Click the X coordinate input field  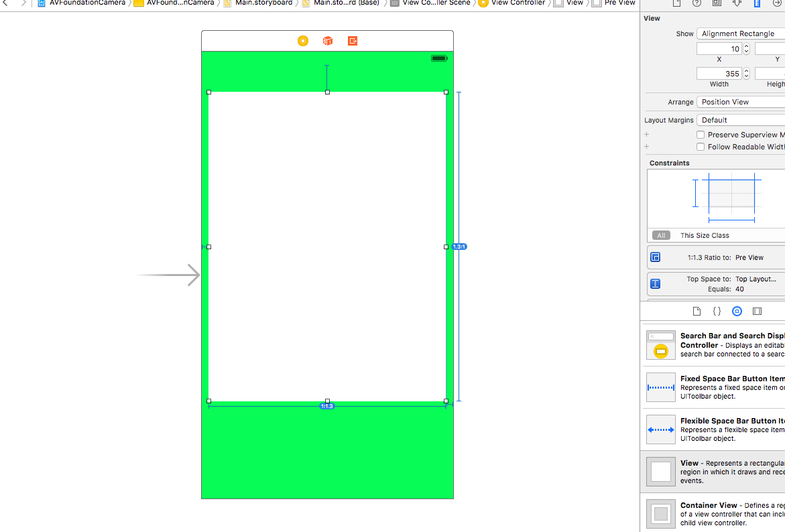[719, 48]
